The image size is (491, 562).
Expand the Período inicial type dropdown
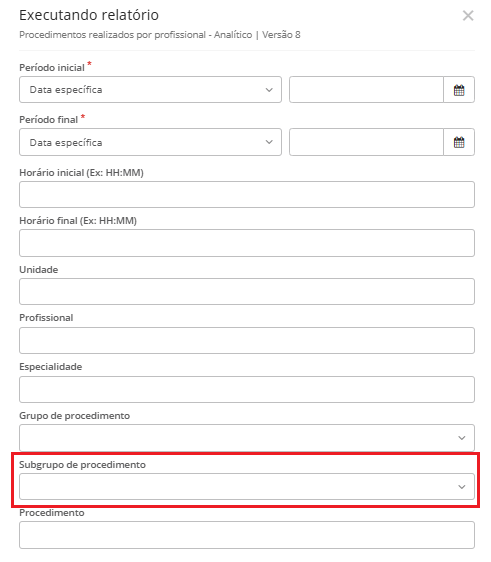point(151,90)
